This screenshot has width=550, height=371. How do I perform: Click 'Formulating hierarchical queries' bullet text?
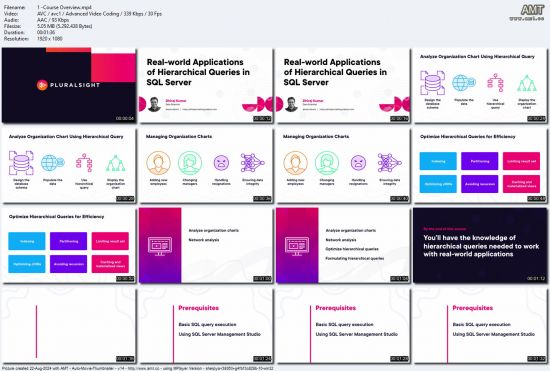click(355, 258)
